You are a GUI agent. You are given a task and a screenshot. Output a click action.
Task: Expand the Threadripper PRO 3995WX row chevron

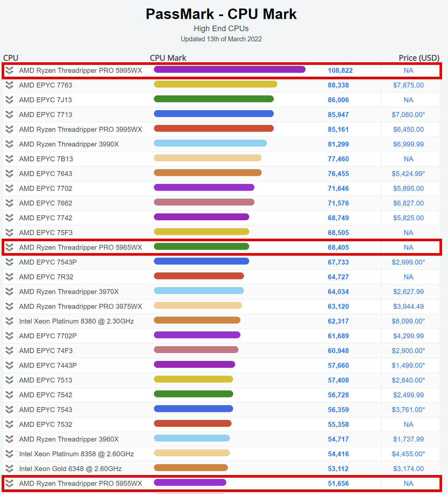[x=9, y=129]
